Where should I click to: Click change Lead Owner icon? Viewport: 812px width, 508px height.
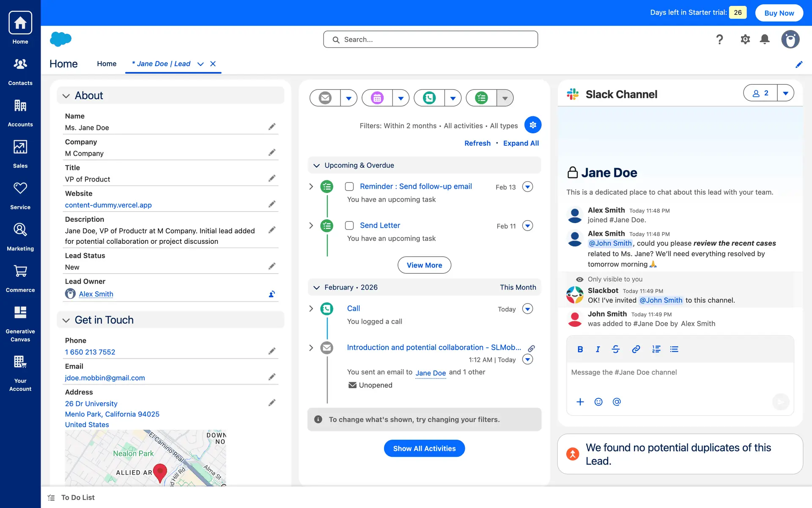272,294
